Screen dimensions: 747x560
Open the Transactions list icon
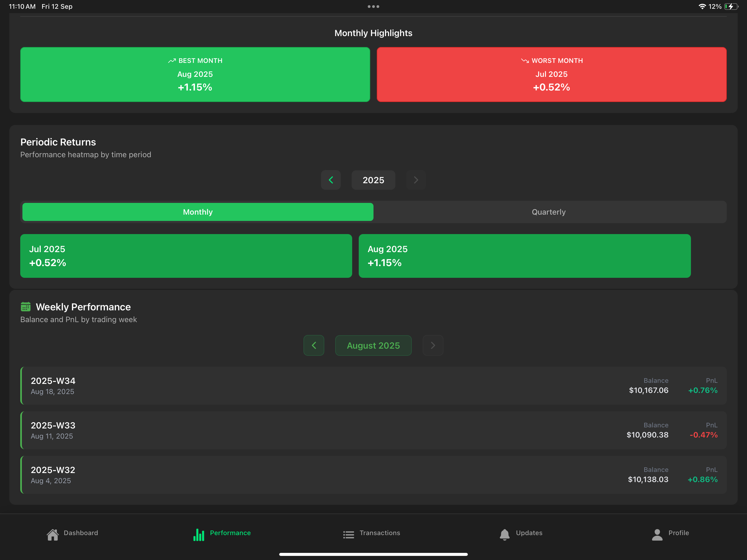[x=349, y=534]
